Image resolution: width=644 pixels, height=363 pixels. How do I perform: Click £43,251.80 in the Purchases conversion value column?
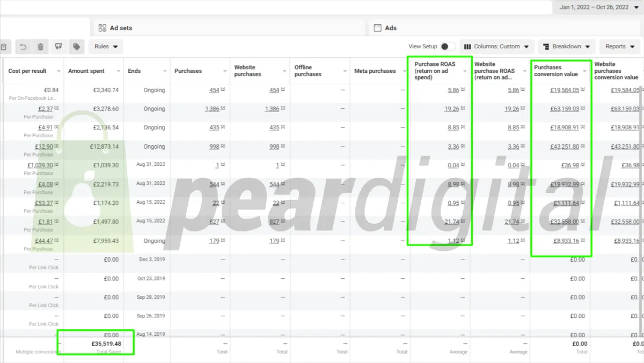pos(565,146)
